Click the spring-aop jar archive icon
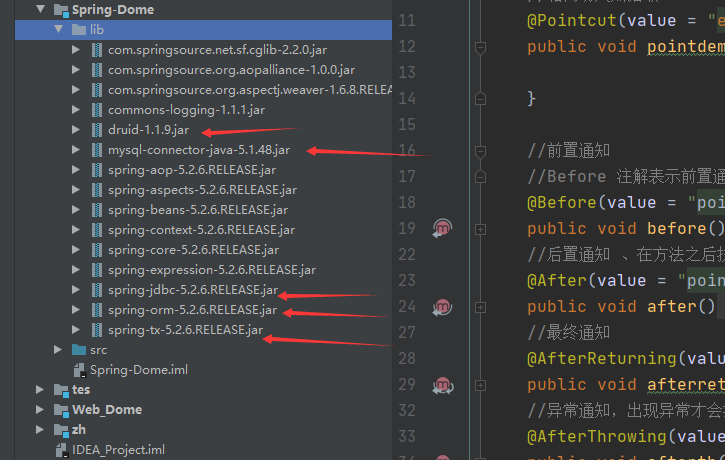Viewport: 725px width, 460px height. (97, 170)
